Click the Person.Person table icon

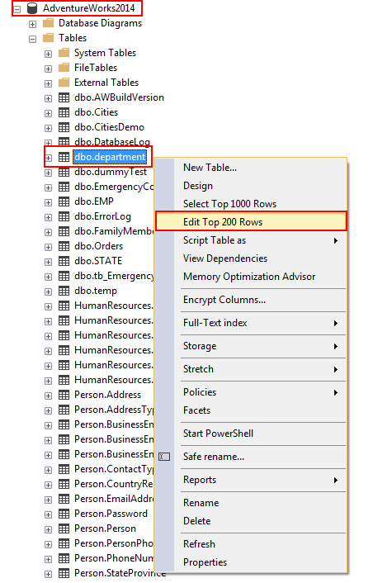64,529
